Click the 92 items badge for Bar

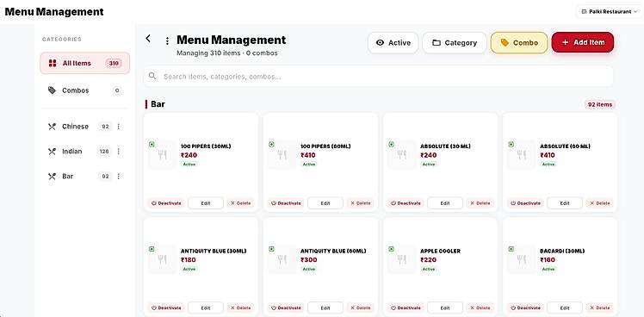[x=599, y=104]
